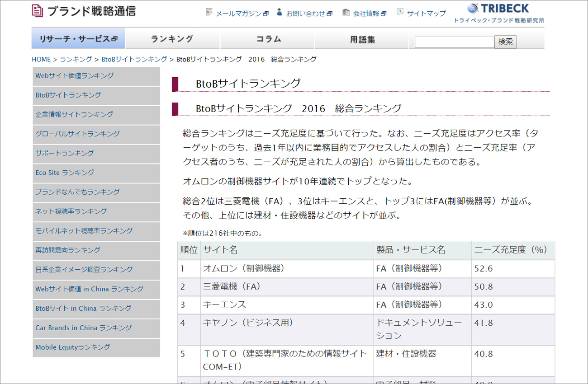Open the お問い合わせ link
Image resolution: width=588 pixels, height=384 pixels.
point(309,14)
